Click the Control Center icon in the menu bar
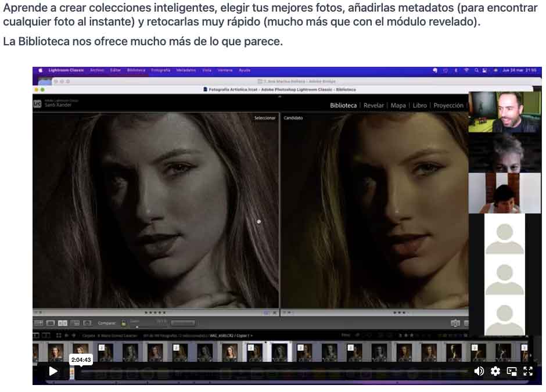The width and height of the screenshot is (546, 392). pos(484,70)
